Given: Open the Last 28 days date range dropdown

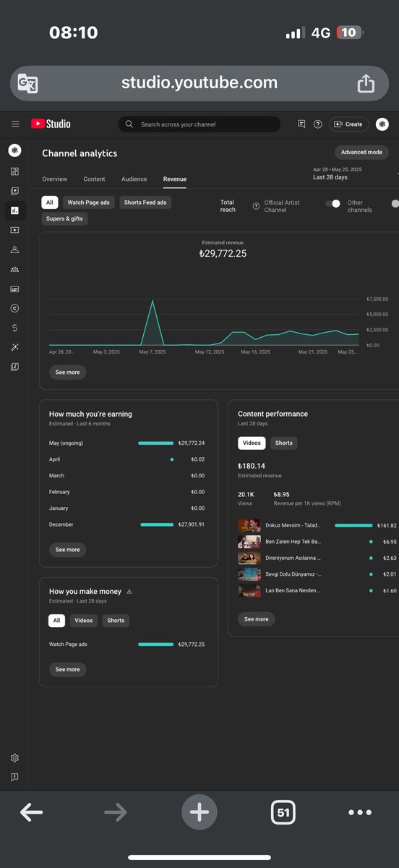Looking at the screenshot, I should tap(356, 174).
